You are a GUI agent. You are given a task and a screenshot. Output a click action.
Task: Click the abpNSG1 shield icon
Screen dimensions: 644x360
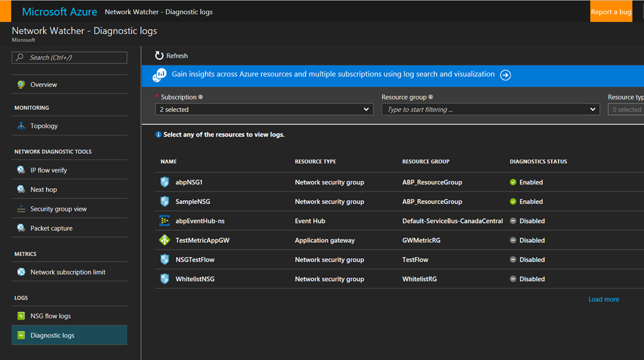pyautogui.click(x=165, y=182)
